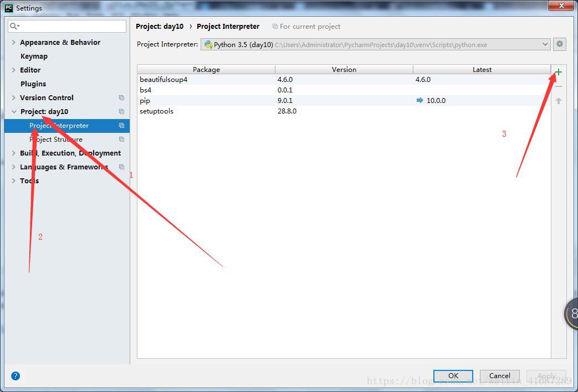Select Project Structure tree item

click(x=67, y=140)
